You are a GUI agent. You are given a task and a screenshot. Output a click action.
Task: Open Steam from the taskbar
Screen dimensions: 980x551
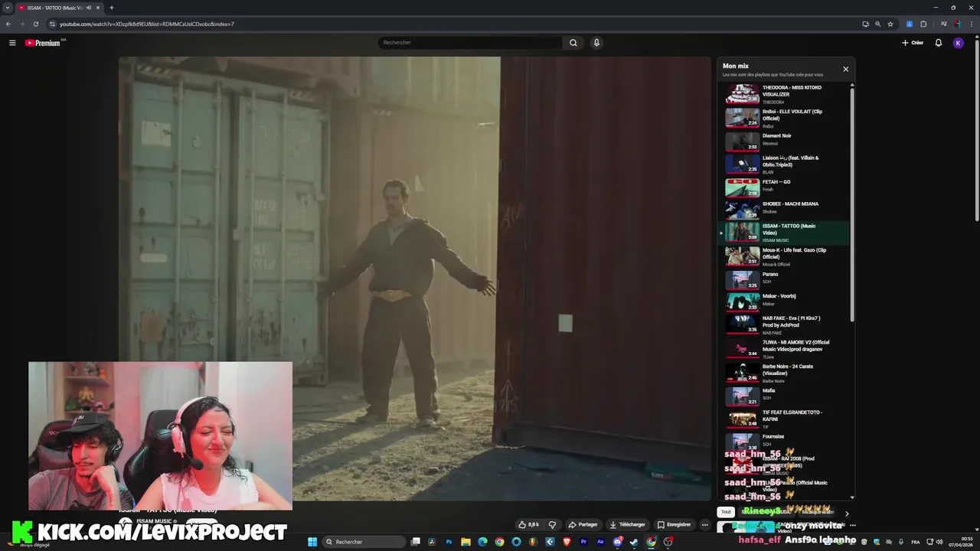(634, 542)
